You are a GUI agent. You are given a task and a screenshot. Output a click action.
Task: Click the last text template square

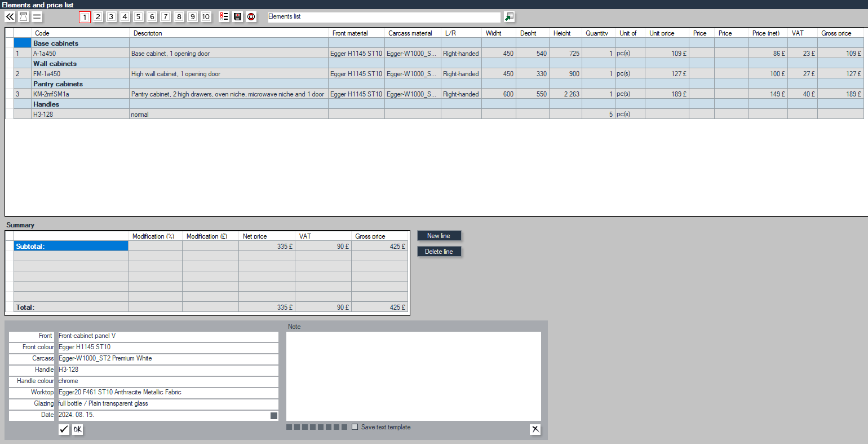point(344,427)
